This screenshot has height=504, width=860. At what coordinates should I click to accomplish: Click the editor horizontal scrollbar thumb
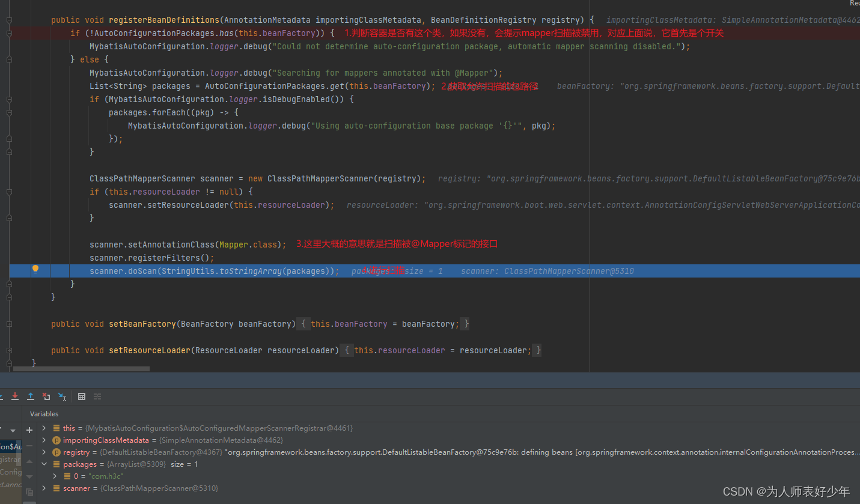[82, 369]
